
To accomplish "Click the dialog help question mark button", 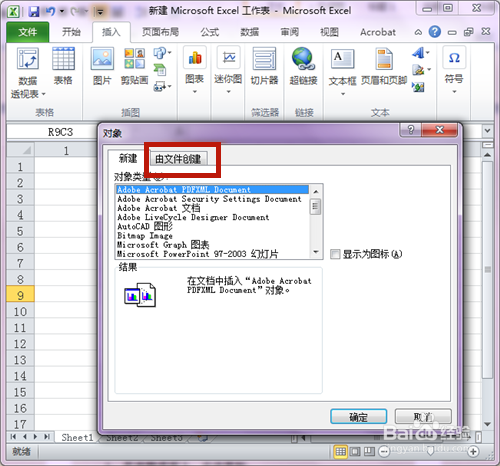I will pos(411,129).
